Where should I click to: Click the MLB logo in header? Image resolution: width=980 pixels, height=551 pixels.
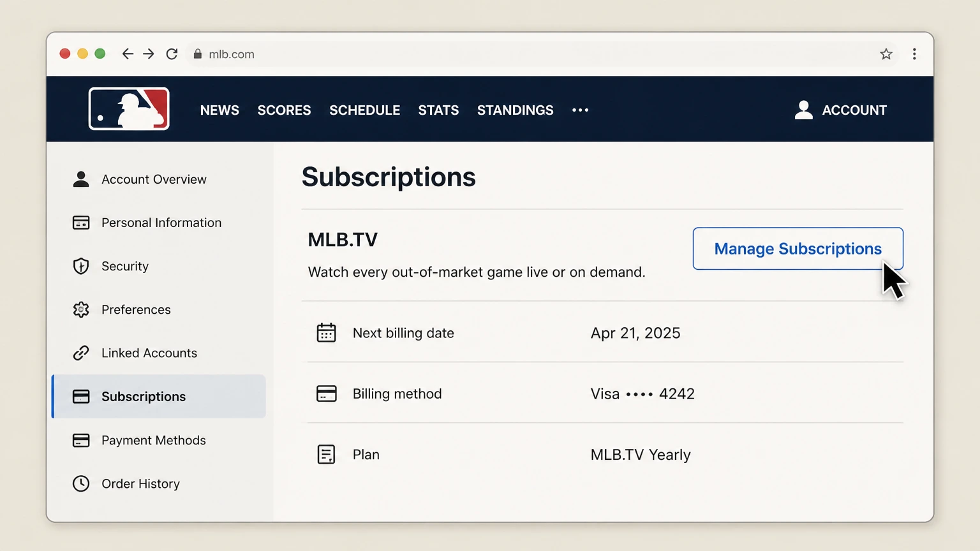129,109
